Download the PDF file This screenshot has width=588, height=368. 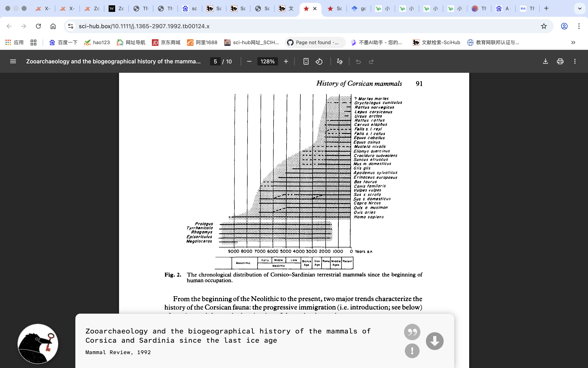click(546, 62)
